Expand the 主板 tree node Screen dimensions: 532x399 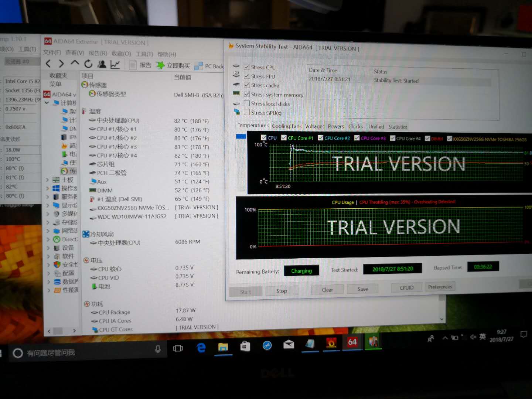tap(48, 180)
